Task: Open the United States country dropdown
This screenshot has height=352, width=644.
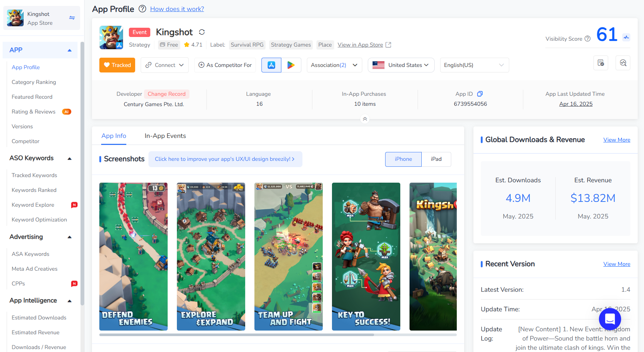Action: coord(401,65)
